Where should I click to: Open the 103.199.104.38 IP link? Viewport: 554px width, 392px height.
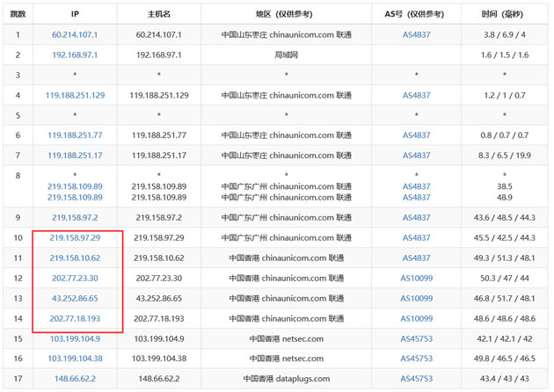[75, 359]
